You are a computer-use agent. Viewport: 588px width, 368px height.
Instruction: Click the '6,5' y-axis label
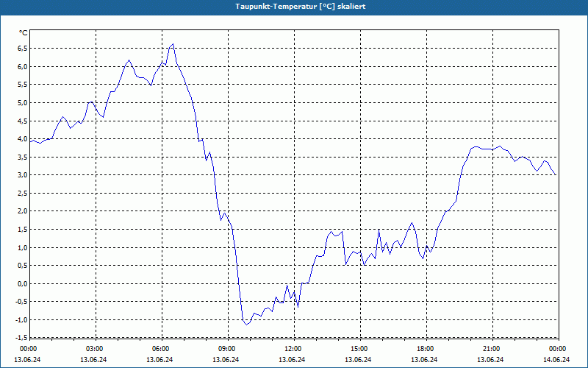point(23,48)
